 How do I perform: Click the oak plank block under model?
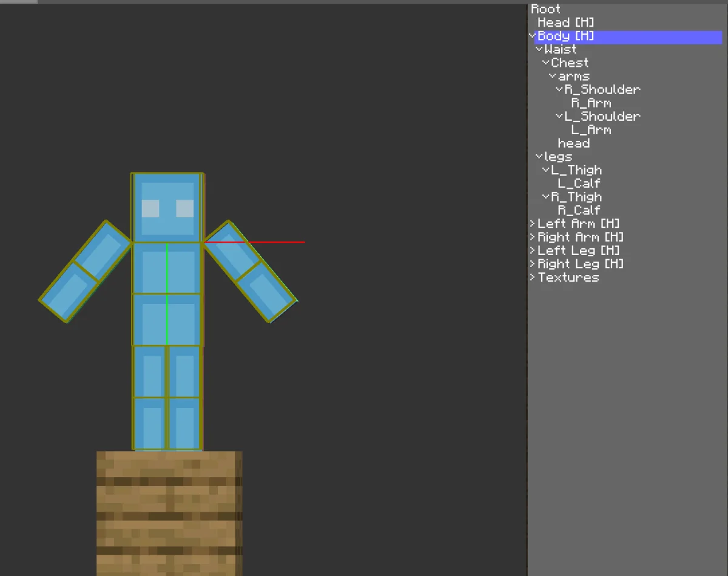(x=169, y=513)
